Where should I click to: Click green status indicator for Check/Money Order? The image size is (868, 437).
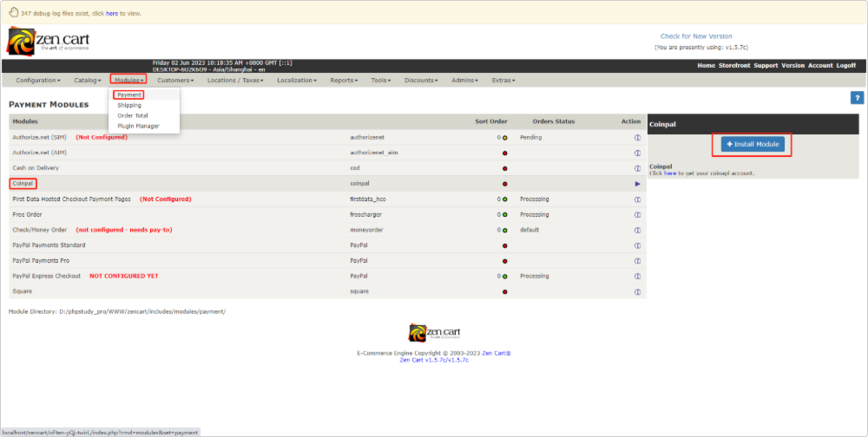504,230
